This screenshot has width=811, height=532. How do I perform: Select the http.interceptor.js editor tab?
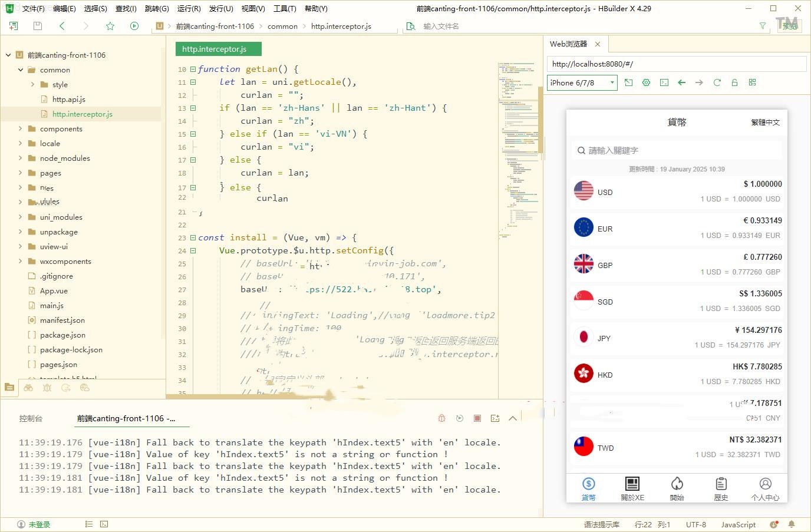point(218,49)
